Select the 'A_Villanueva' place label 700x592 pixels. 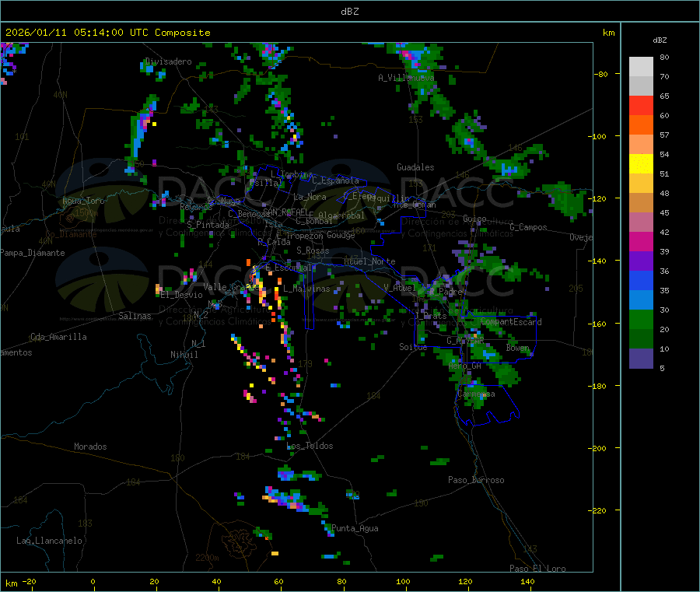pos(406,78)
